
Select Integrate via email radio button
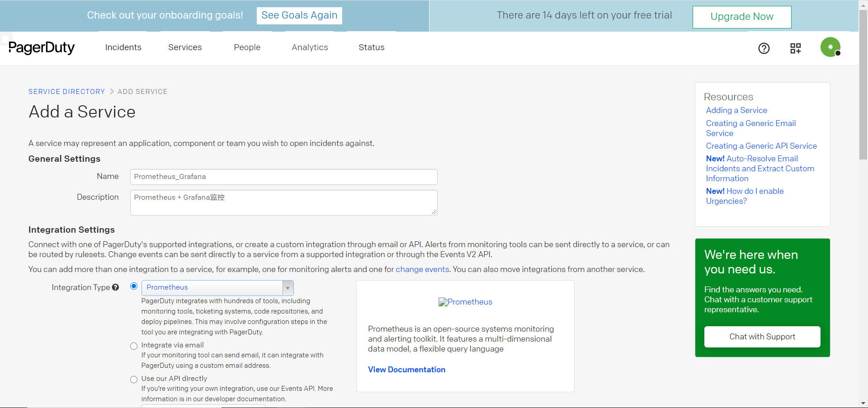134,346
